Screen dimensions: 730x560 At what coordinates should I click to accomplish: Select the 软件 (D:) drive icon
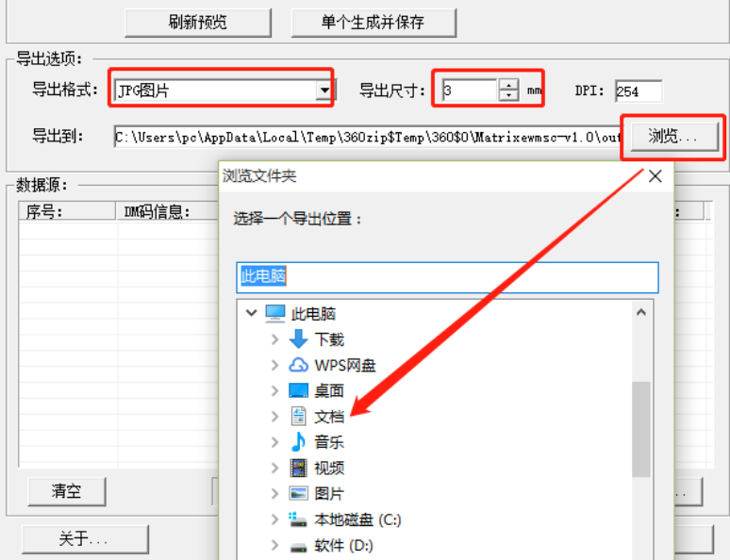pyautogui.click(x=298, y=547)
